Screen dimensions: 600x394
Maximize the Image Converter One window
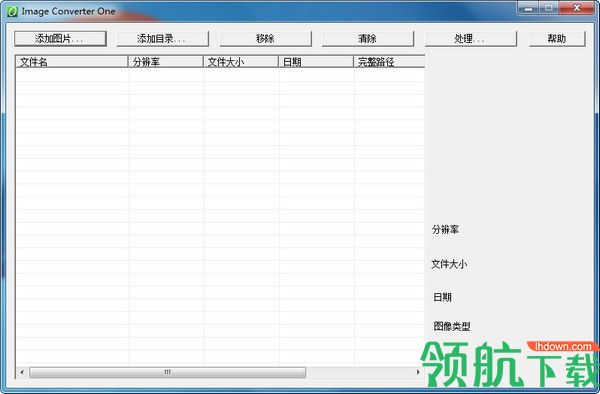[x=549, y=8]
